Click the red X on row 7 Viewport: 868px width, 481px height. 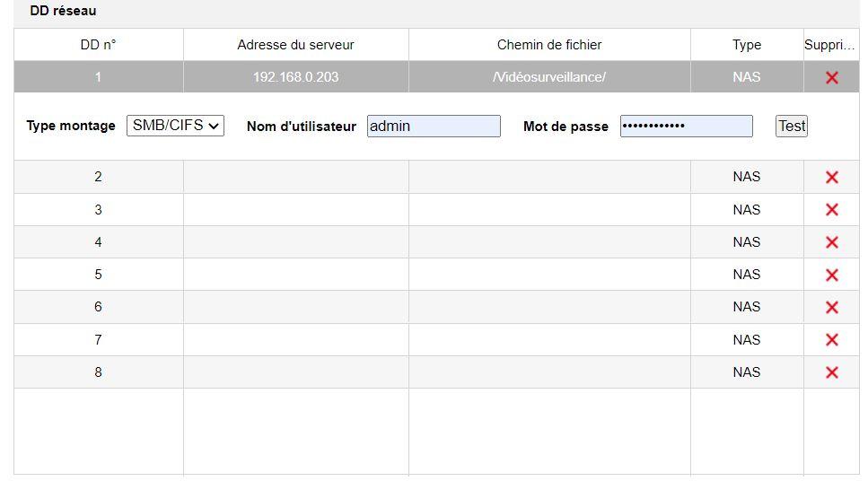tap(831, 340)
